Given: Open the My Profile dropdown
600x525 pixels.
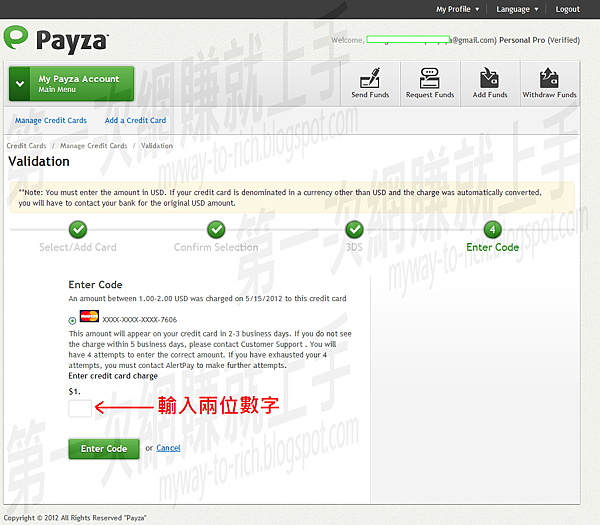Looking at the screenshot, I should tap(458, 9).
